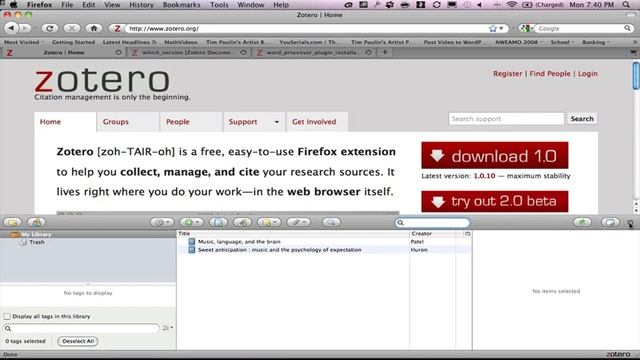Click the magnifier in the Google search box
Image resolution: width=640 pixels, height=360 pixels.
[627, 28]
